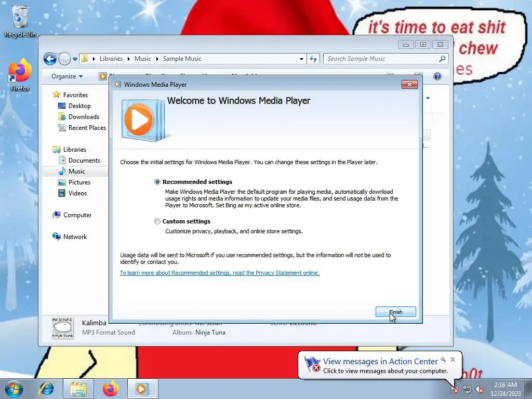Open Downloads in the navigation pane
This screenshot has height=399, width=532.
[x=84, y=117]
